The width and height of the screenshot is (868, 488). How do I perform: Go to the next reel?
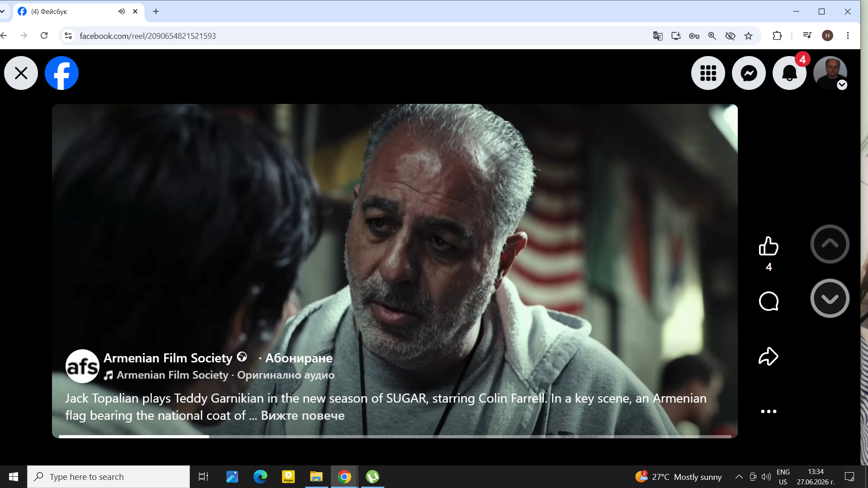pos(830,298)
